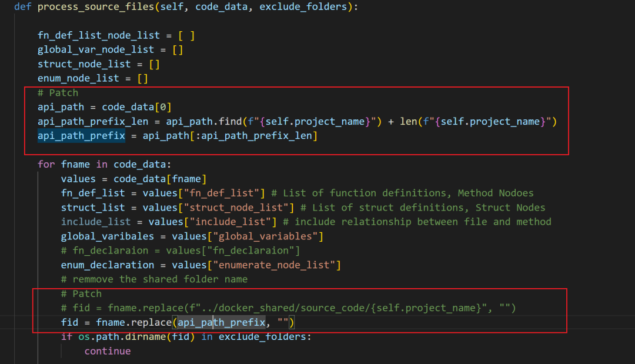Viewport: 635px width, 364px height.
Task: Click the global_varibales variable name
Action: [101, 236]
